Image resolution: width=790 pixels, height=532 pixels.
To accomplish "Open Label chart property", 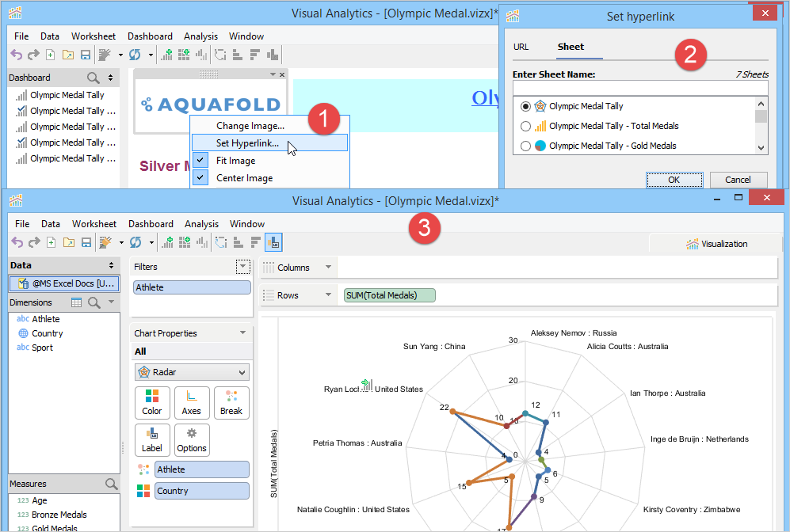I will pyautogui.click(x=151, y=440).
